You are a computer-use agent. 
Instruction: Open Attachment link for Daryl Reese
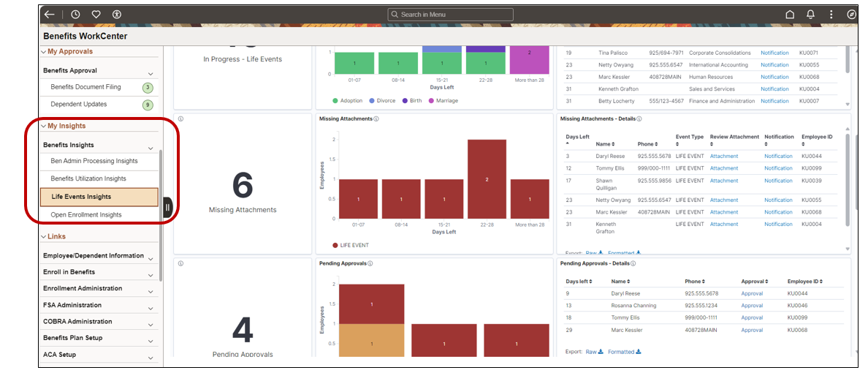click(724, 157)
